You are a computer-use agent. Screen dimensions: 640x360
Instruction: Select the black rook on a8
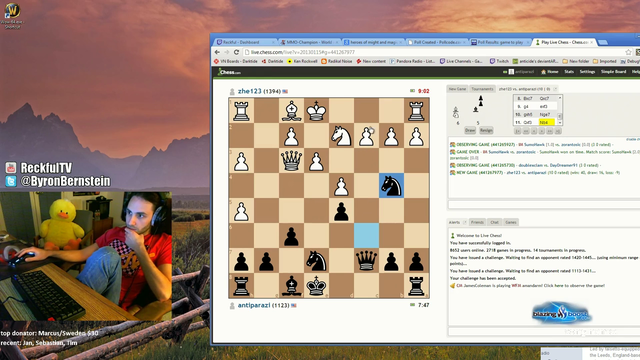point(416,286)
